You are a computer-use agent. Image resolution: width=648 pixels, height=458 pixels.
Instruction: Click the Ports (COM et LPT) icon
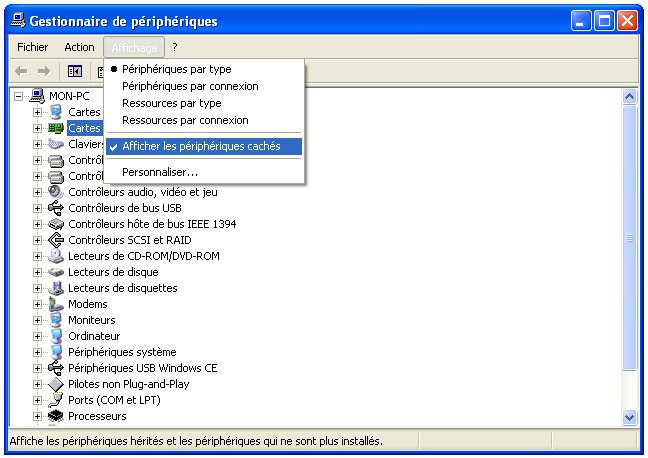(56, 400)
